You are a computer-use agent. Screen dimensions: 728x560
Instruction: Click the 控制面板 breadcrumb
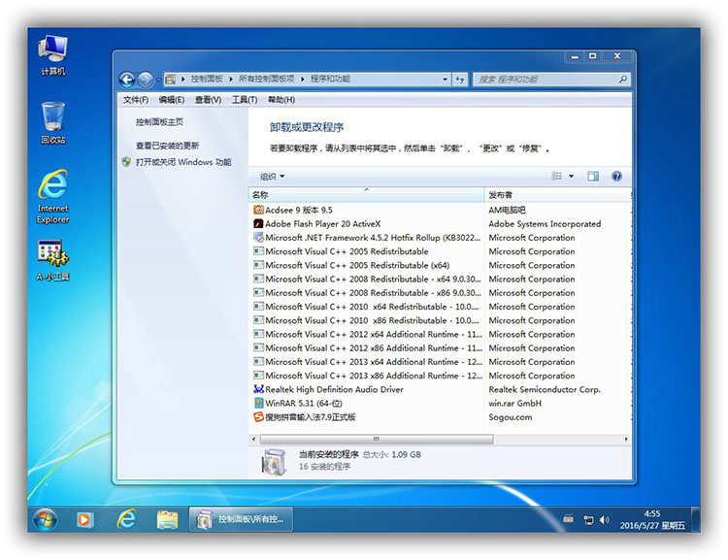point(207,79)
